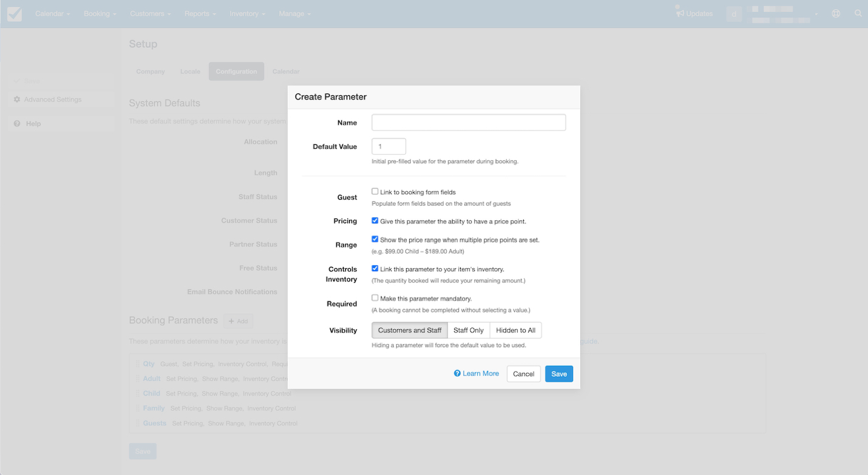Click the Default Value input field
Image resolution: width=868 pixels, height=475 pixels.
(x=388, y=146)
